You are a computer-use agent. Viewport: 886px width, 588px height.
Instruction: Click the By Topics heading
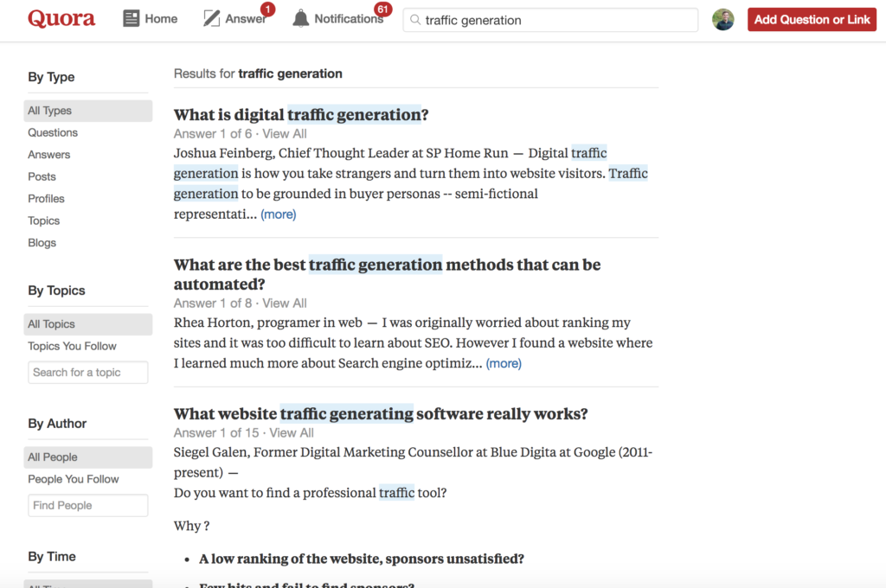(x=56, y=291)
